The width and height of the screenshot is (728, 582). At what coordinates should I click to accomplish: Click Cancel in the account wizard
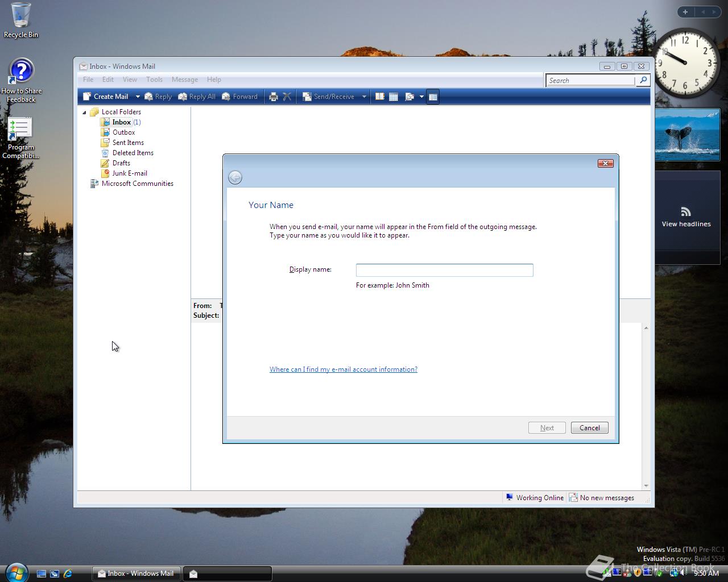[589, 428]
